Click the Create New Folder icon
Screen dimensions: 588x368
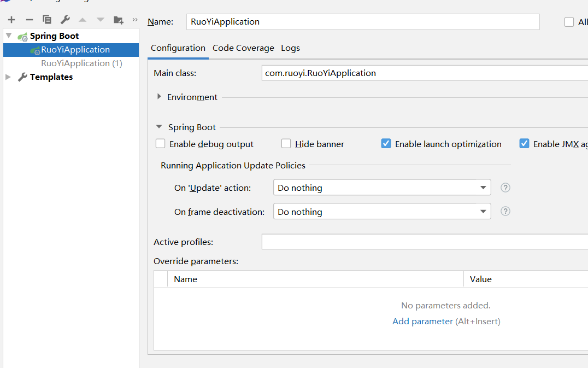click(118, 20)
